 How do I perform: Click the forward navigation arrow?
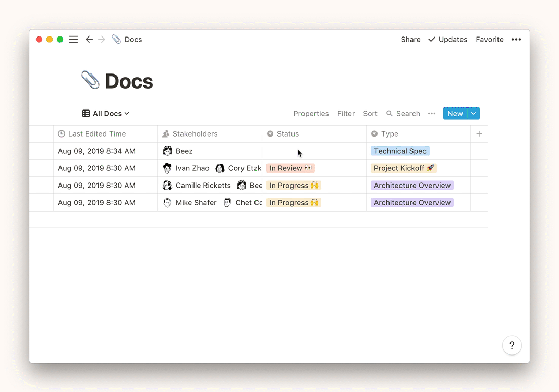click(x=102, y=40)
